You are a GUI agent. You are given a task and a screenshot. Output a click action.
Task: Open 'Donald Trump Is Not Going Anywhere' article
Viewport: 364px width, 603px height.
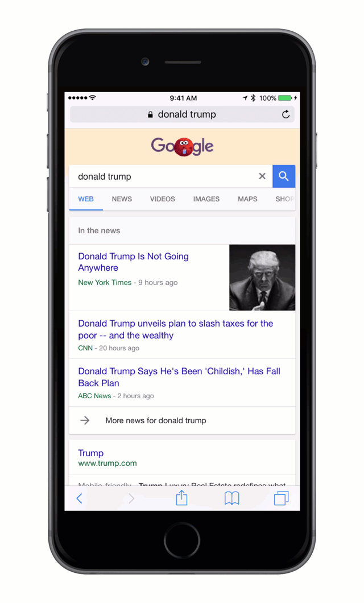(134, 262)
